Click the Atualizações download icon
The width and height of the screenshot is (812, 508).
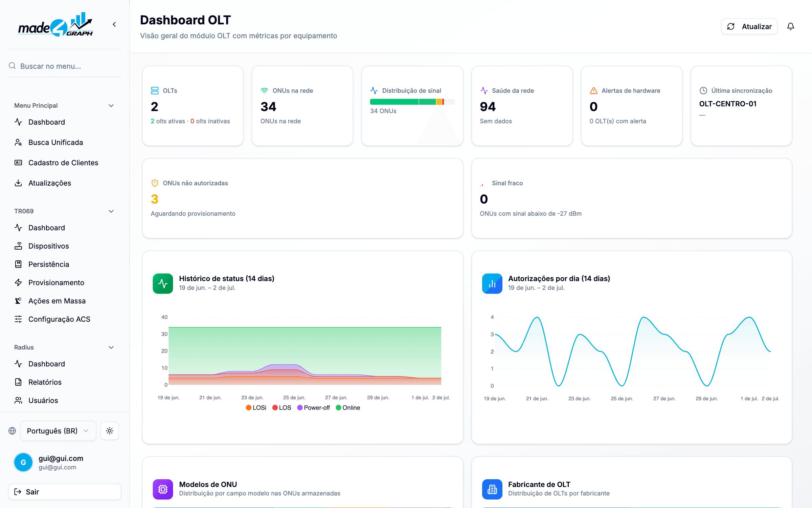coord(18,183)
